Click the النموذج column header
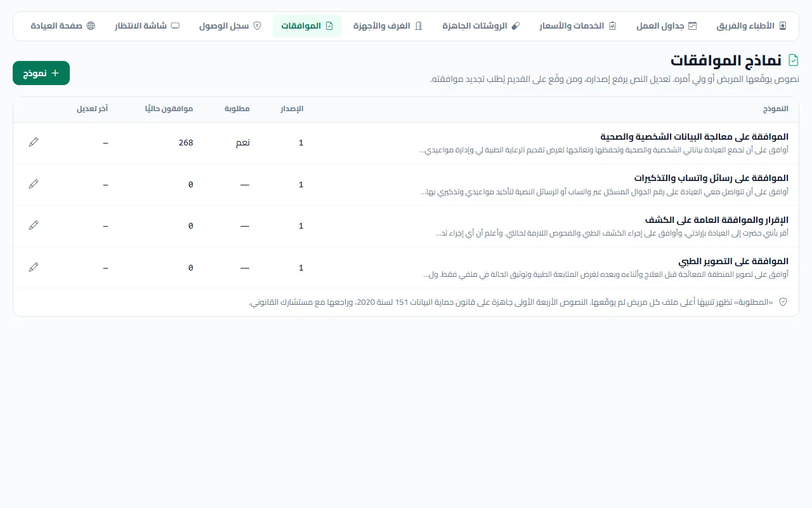812x508 pixels. 775,109
